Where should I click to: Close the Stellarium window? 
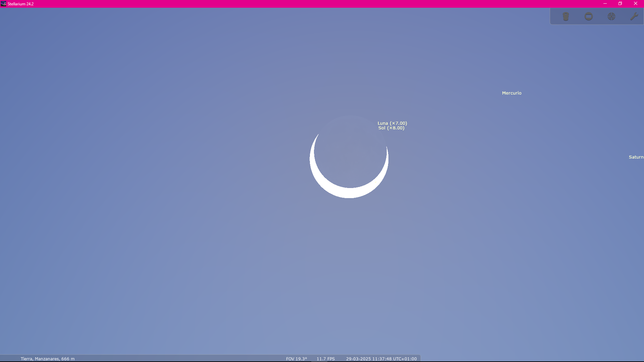[635, 4]
